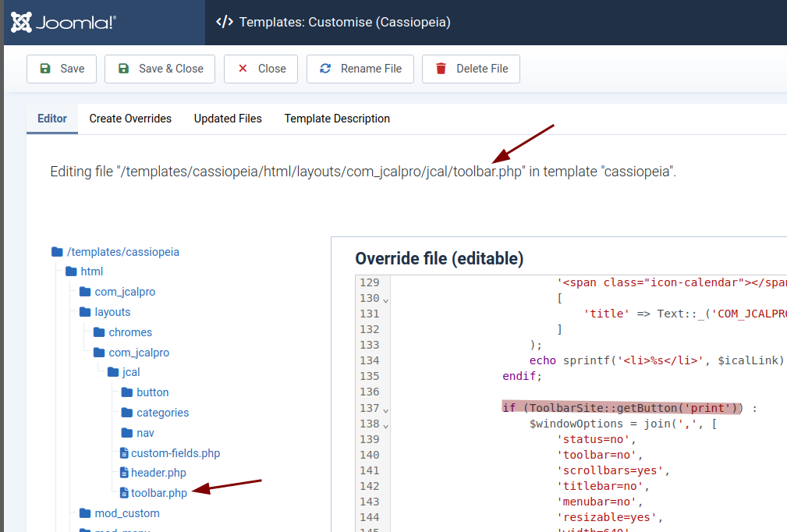Click the Templates: Customise (Cassiopeia) title
This screenshot has width=787, height=532.
click(x=345, y=22)
